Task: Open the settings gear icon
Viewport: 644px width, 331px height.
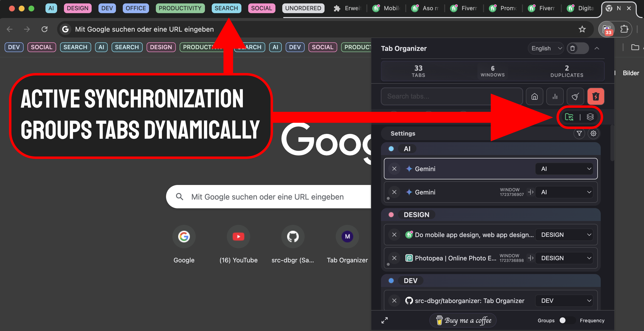Action: (594, 133)
